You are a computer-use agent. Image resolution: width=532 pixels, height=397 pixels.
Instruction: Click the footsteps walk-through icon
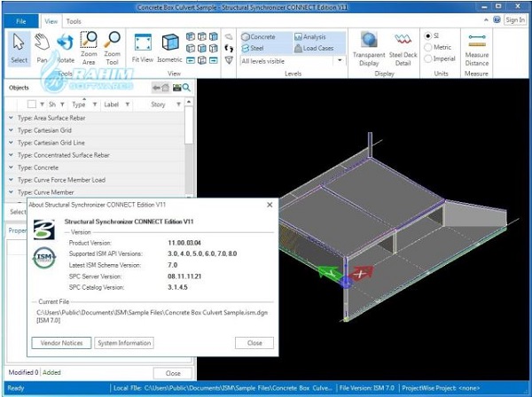(x=229, y=49)
